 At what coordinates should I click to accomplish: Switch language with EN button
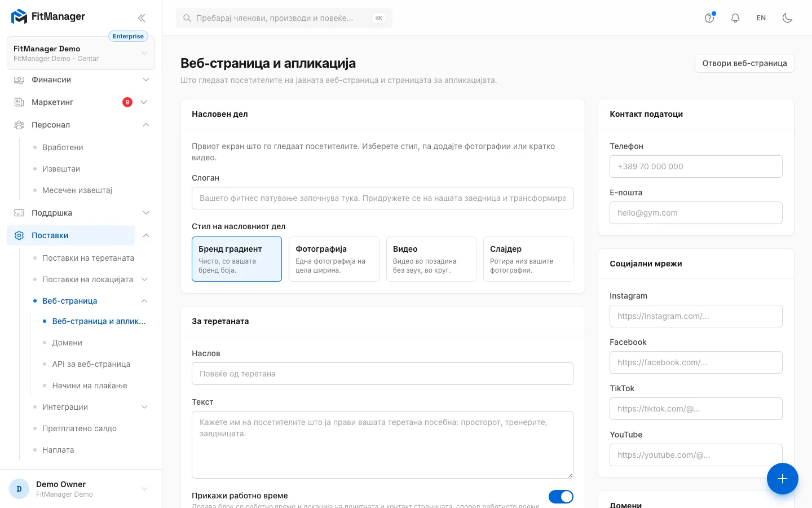761,18
